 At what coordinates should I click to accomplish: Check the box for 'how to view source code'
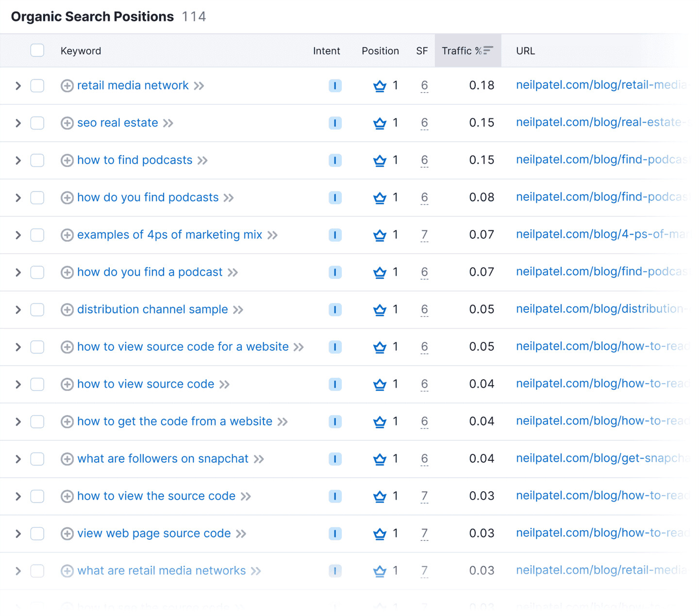point(37,385)
